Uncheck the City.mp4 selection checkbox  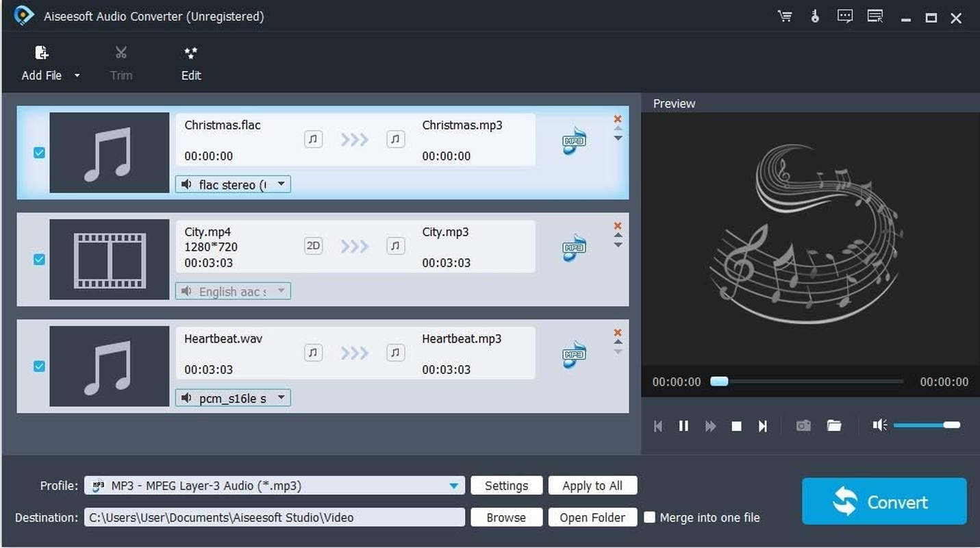[x=39, y=260]
